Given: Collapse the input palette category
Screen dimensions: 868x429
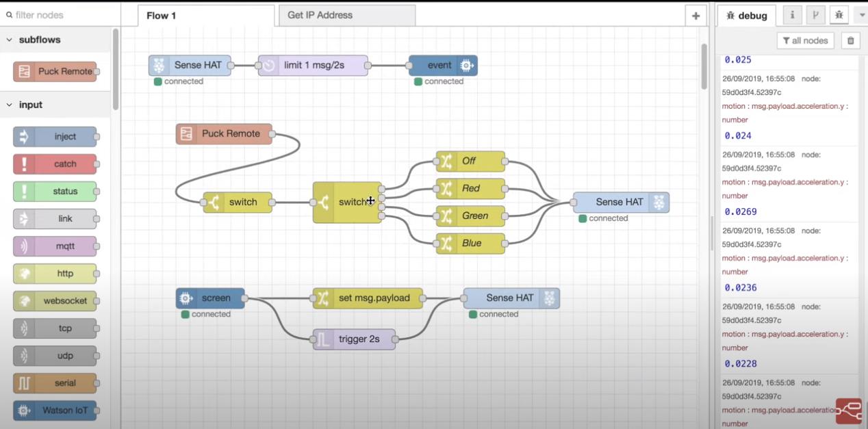Looking at the screenshot, I should pos(10,105).
